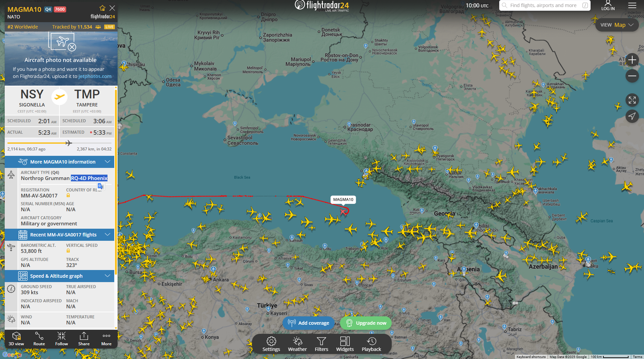Open the jetphotos.com link

pyautogui.click(x=95, y=76)
